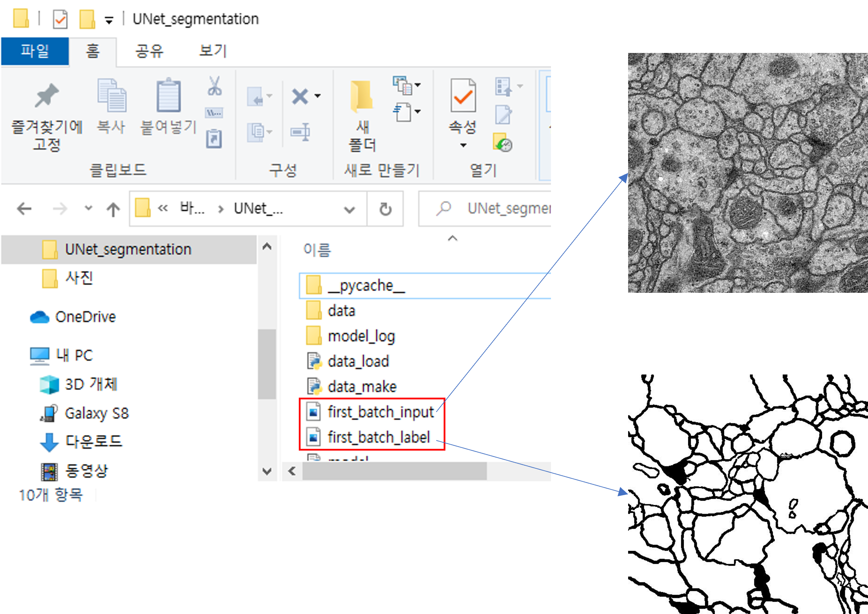
Task: Open the 보기 ribbon tab
Action: click(x=213, y=50)
